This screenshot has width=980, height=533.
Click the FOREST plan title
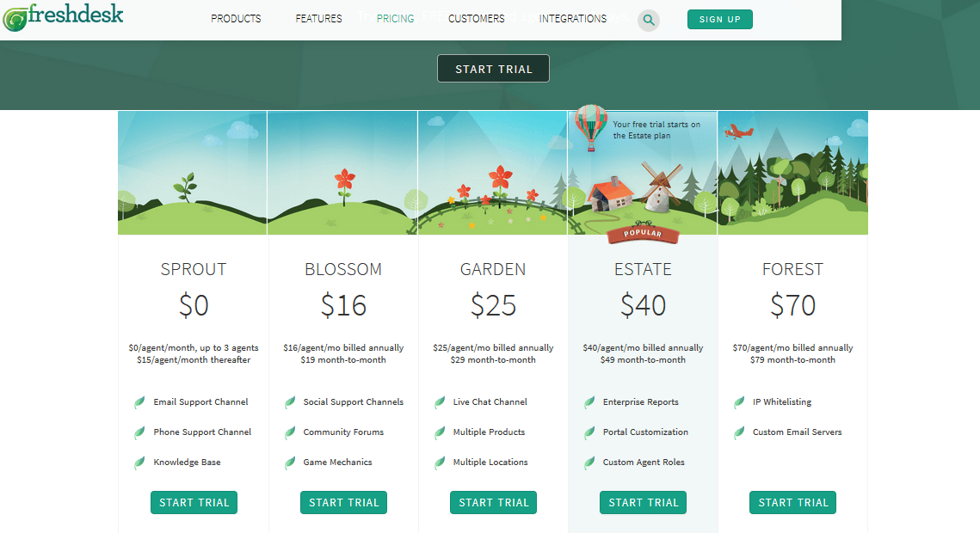coord(792,269)
